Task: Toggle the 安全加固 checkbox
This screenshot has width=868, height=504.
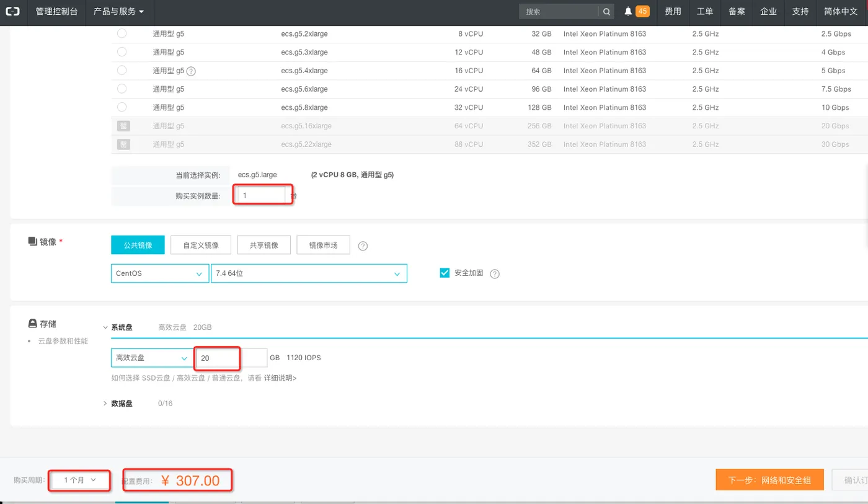Action: (445, 273)
